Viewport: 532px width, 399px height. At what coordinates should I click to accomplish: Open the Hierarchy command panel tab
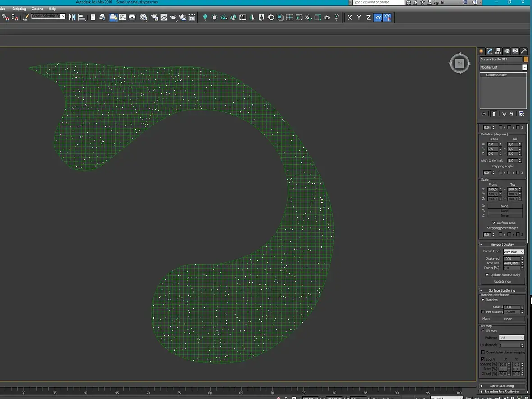(x=498, y=51)
